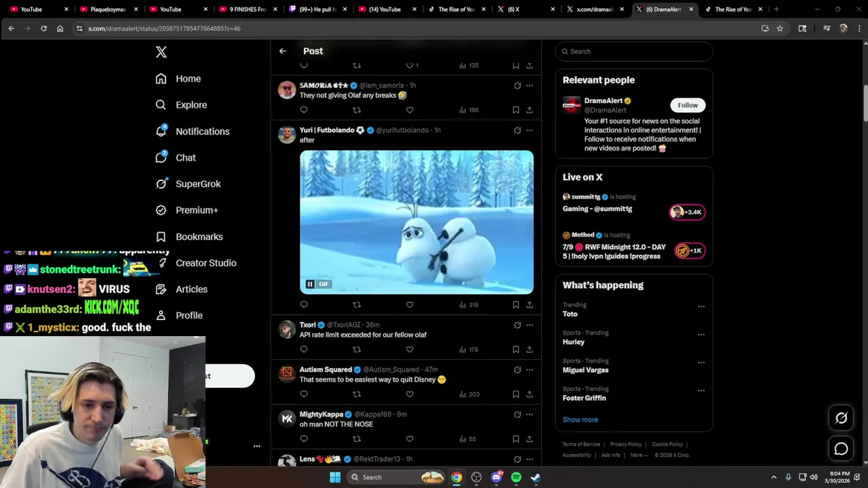Open Explore page
Viewport: 868px width, 488px height.
(x=181, y=105)
